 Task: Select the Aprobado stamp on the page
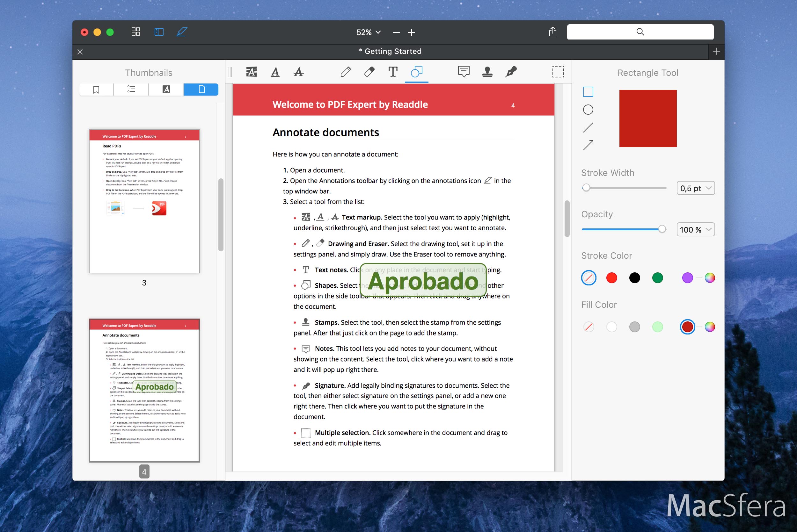(423, 280)
